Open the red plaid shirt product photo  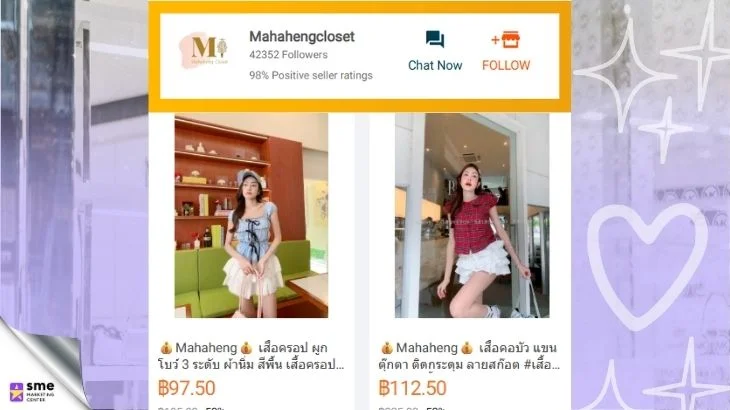(472, 215)
